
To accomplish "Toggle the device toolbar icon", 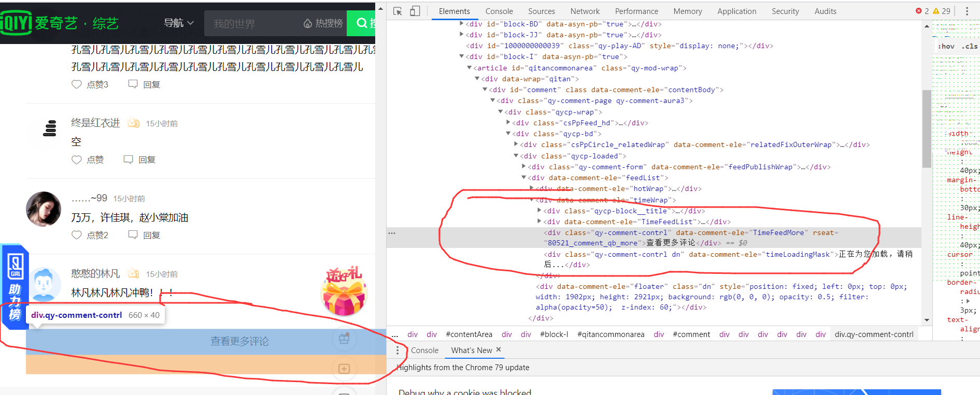I will (x=415, y=11).
